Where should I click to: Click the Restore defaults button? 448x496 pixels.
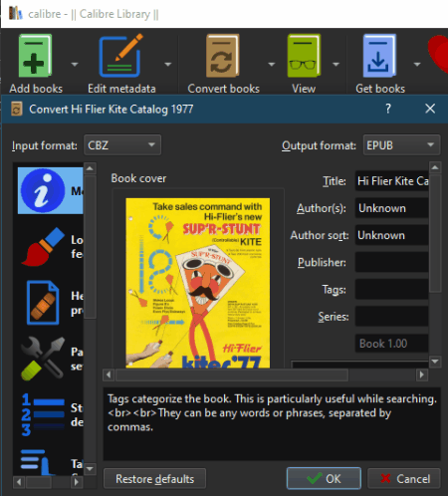154,478
